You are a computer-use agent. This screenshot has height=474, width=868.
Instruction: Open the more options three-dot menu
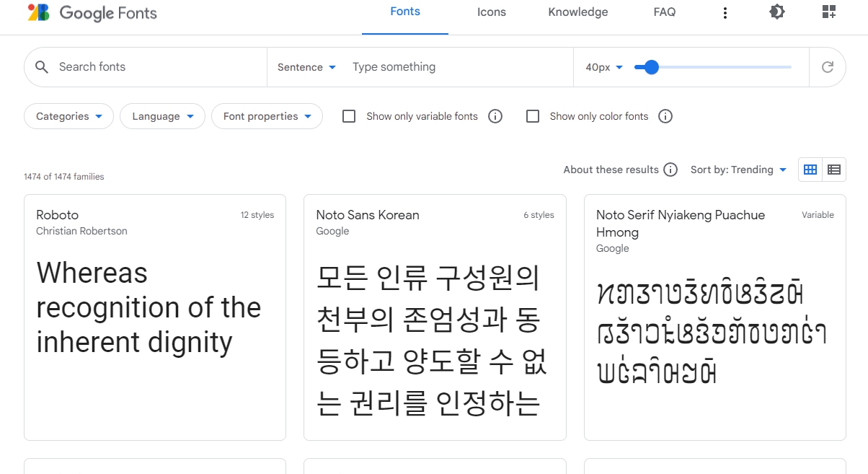(725, 12)
